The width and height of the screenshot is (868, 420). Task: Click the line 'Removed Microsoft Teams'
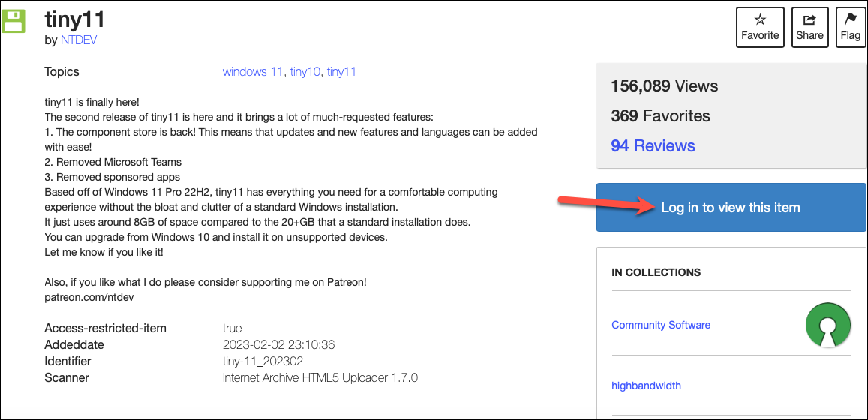point(113,163)
